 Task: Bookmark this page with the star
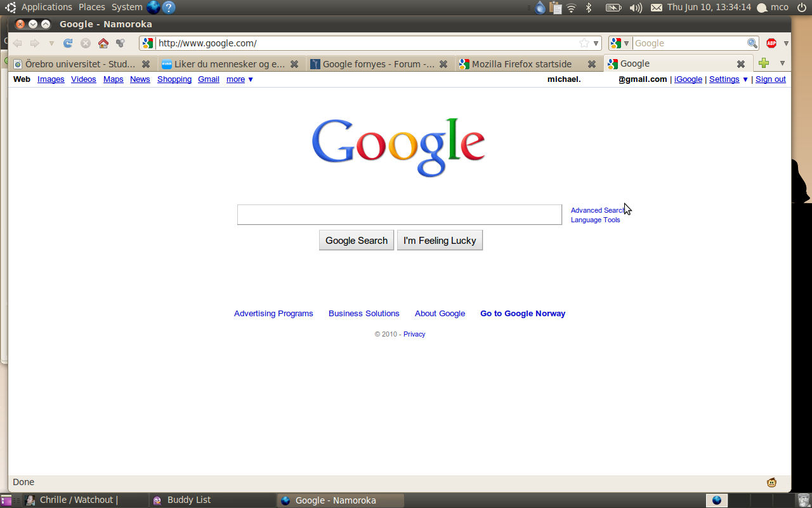(584, 43)
